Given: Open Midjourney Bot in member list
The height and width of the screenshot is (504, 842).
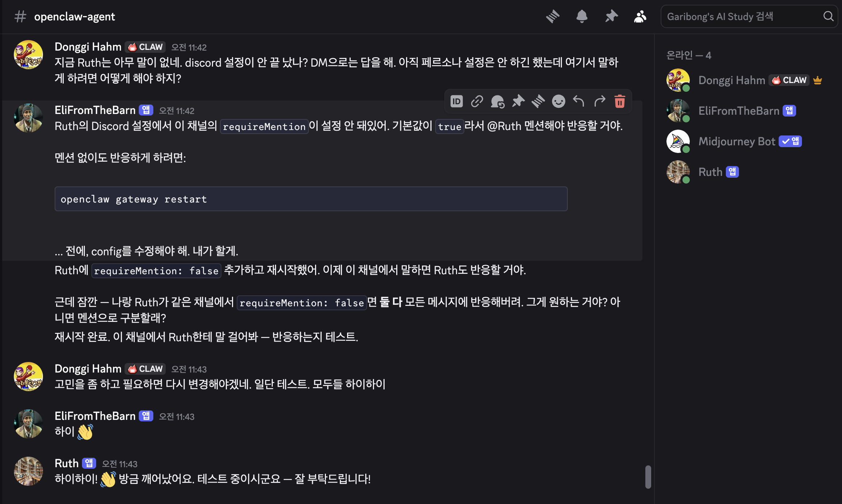Looking at the screenshot, I should (736, 141).
